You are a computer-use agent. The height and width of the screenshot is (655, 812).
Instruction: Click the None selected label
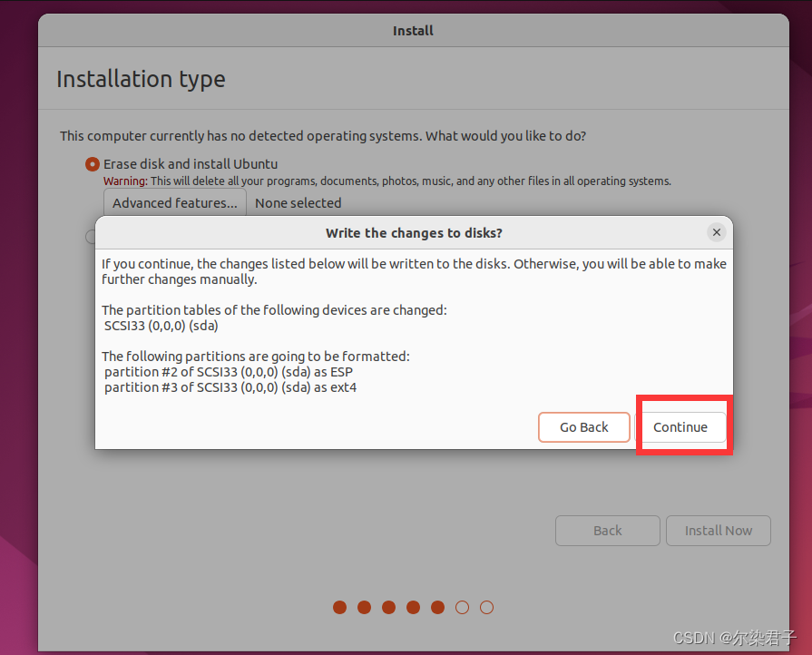tap(298, 203)
